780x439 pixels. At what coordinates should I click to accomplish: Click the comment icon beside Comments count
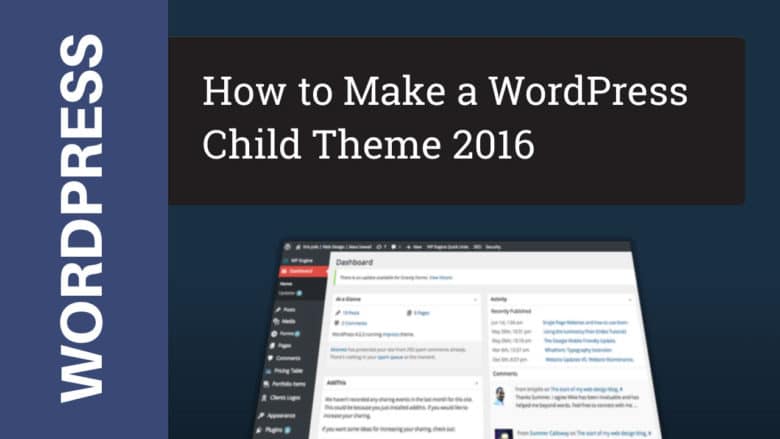coord(336,323)
